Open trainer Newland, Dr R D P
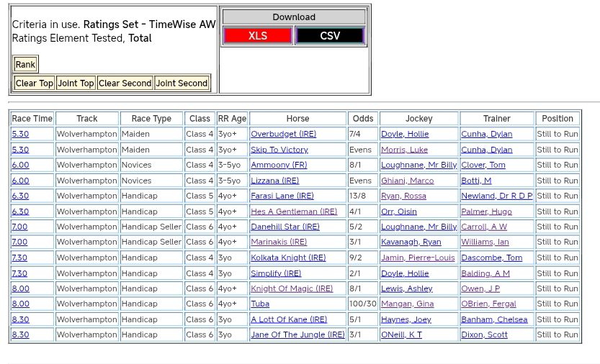 pos(496,196)
